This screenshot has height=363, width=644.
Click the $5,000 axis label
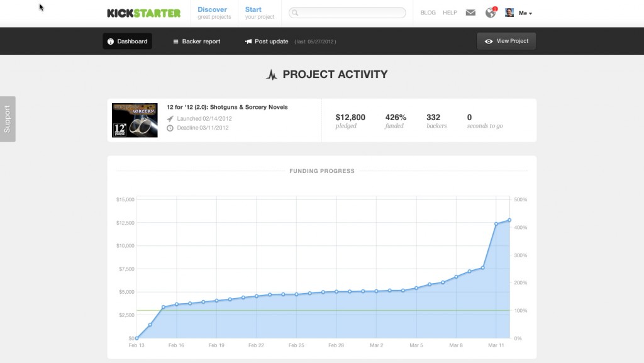click(x=126, y=292)
